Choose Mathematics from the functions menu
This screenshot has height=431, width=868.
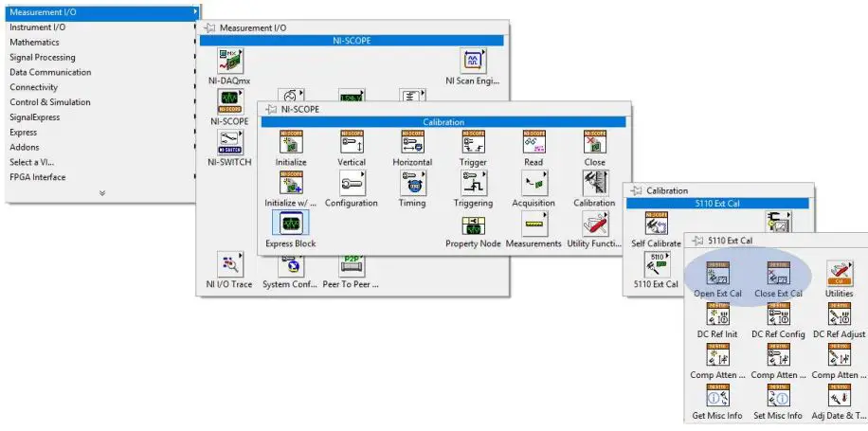tap(34, 43)
